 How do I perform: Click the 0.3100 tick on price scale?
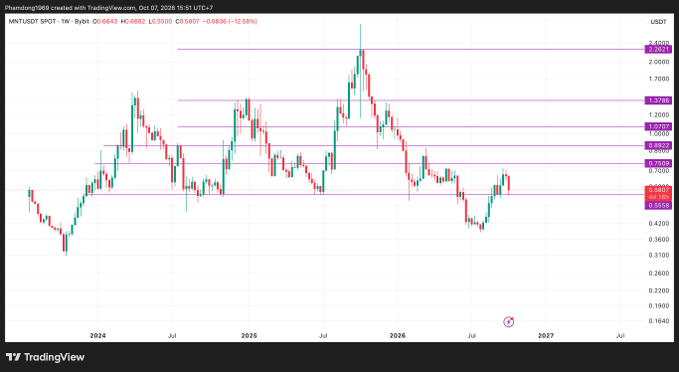(x=659, y=255)
